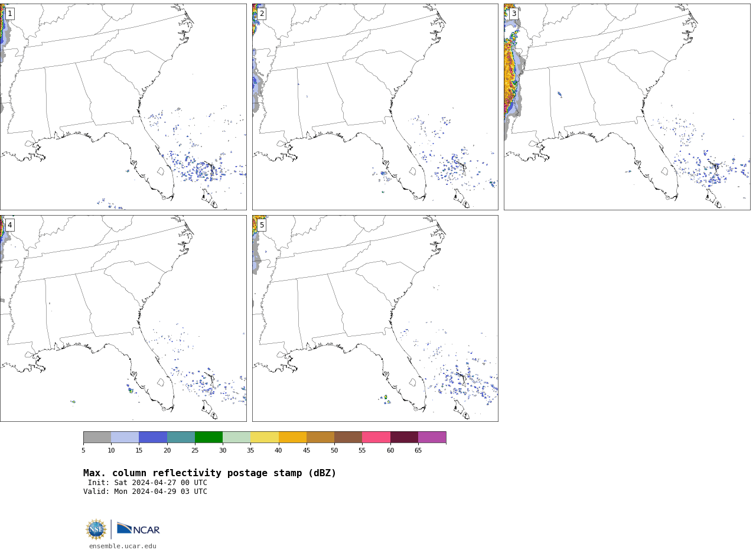Click the blue 15-20 dBZ swatch
The height and width of the screenshot is (553, 756).
(153, 437)
